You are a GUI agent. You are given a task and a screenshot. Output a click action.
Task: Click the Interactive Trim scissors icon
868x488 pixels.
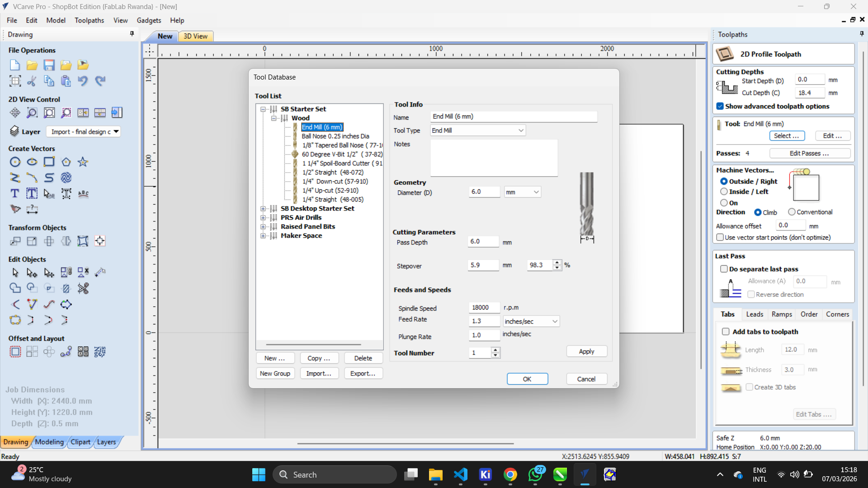[83, 288]
